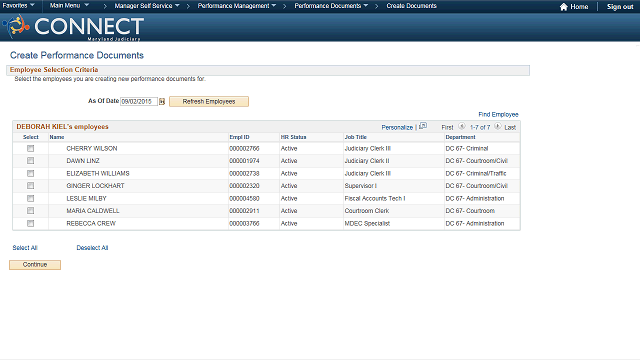The width and height of the screenshot is (640, 360).
Task: Click the Employee Selection Criteria header
Action: [54, 70]
